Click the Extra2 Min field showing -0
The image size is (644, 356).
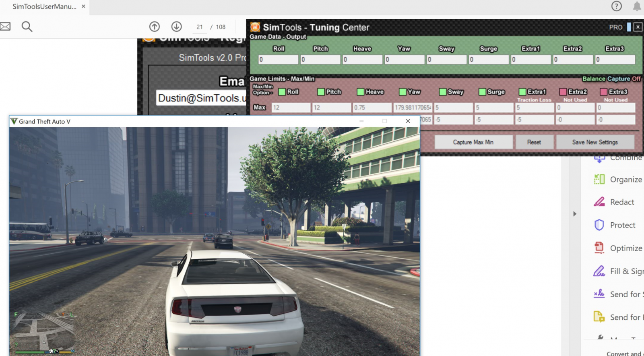click(576, 120)
